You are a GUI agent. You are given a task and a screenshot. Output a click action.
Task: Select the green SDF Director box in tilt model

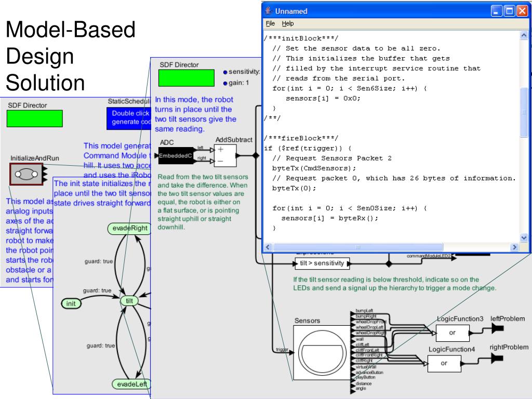click(187, 78)
